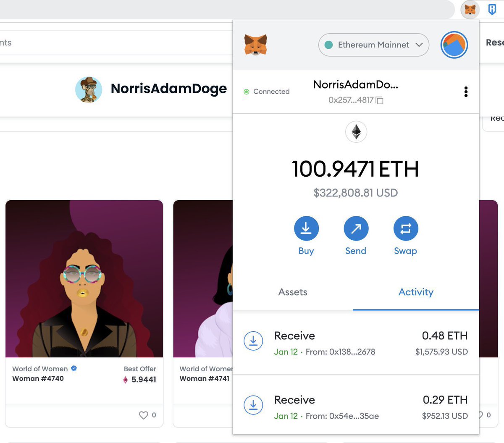Select the Activity tab
The image size is (504, 443).
pos(416,292)
